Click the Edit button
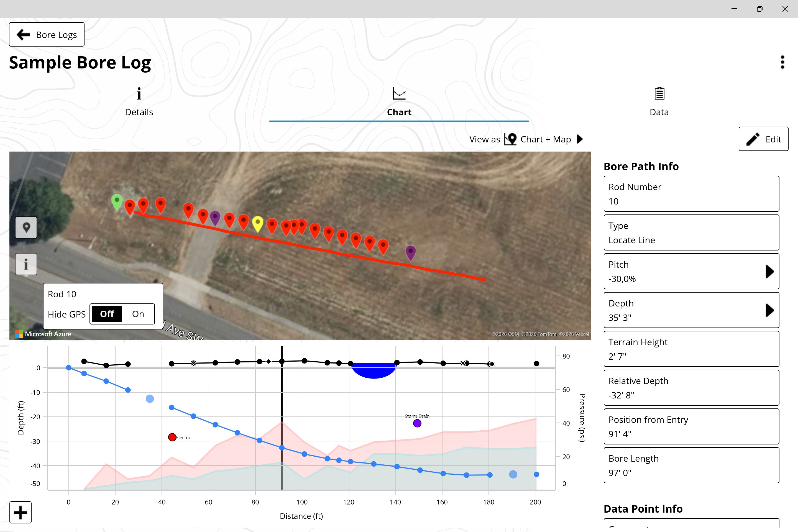Screen dimensions: 798x532 click(763, 139)
